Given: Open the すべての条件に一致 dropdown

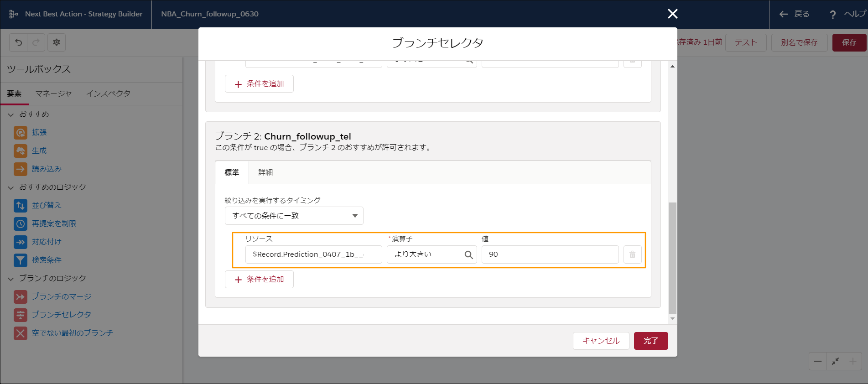Looking at the screenshot, I should (x=294, y=216).
